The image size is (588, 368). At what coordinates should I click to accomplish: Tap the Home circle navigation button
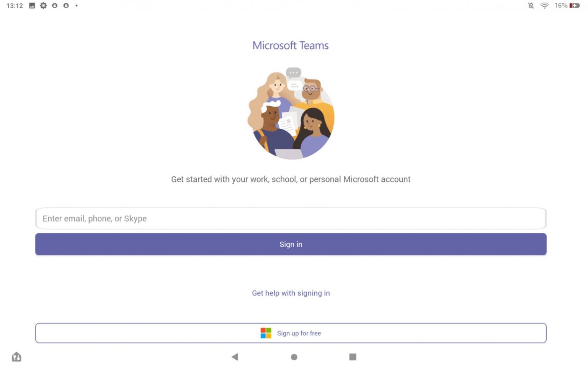294,356
